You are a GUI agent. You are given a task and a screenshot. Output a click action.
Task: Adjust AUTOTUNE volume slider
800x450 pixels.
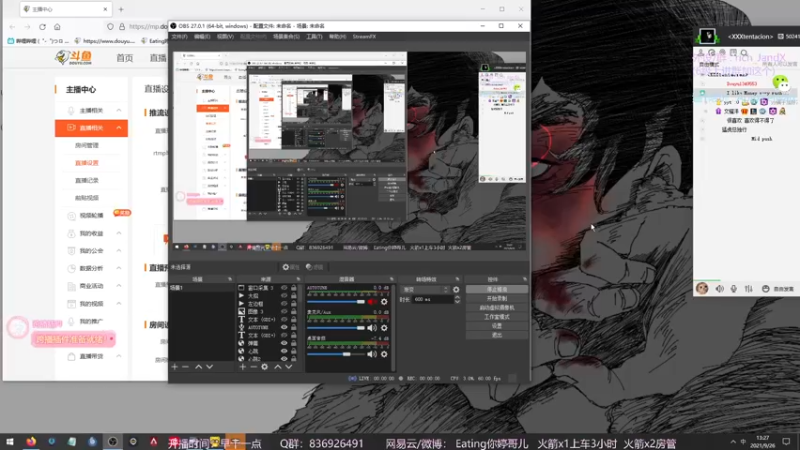[x=336, y=302]
